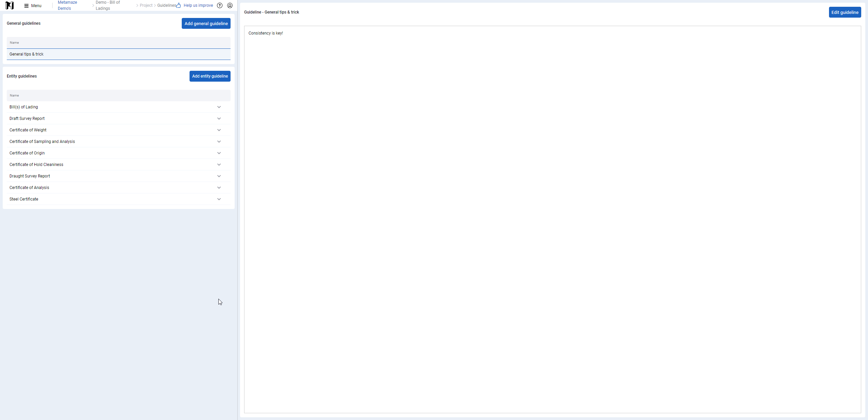Open the help question mark icon
868x420 pixels.
[x=220, y=5]
